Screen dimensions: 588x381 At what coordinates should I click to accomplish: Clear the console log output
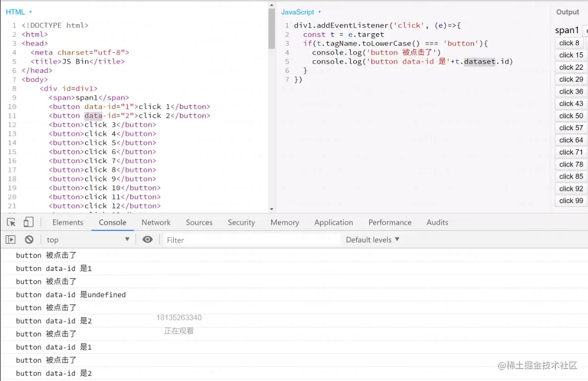[29, 239]
